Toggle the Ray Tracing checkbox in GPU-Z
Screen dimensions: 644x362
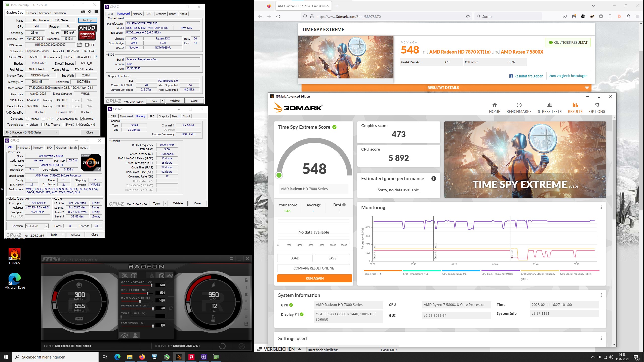pos(43,124)
